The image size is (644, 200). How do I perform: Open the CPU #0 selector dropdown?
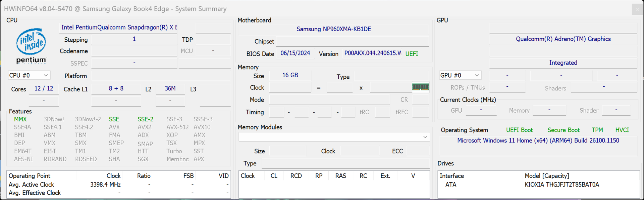(x=29, y=75)
